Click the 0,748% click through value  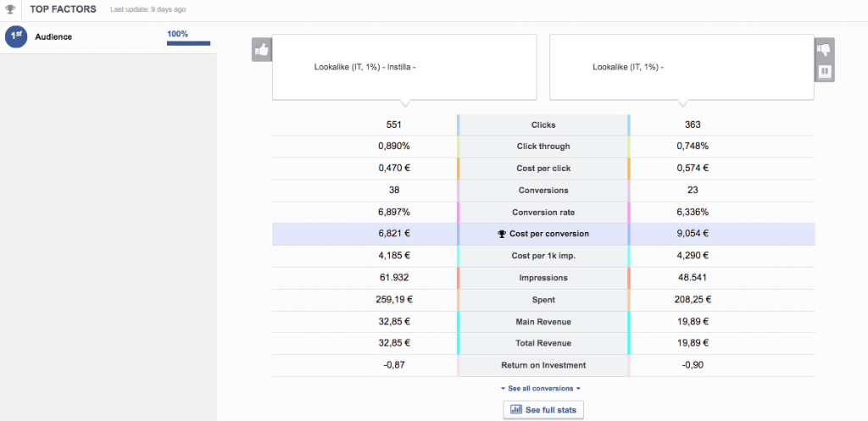pyautogui.click(x=692, y=147)
